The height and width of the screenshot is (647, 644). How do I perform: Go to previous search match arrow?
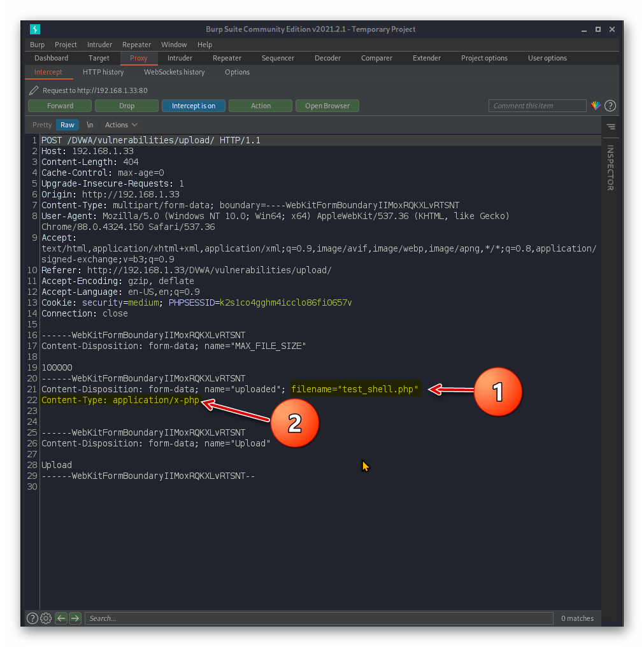tap(61, 618)
